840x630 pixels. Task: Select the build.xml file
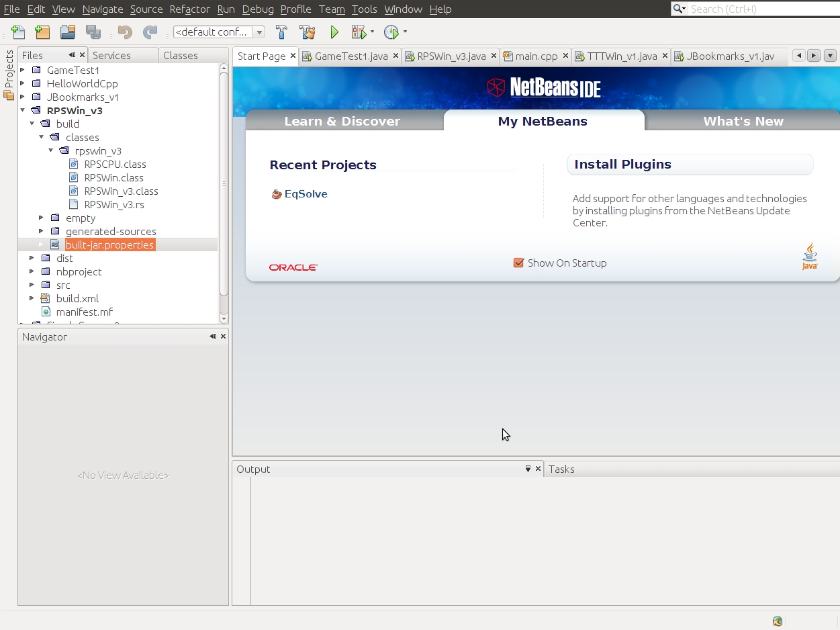[x=77, y=298]
